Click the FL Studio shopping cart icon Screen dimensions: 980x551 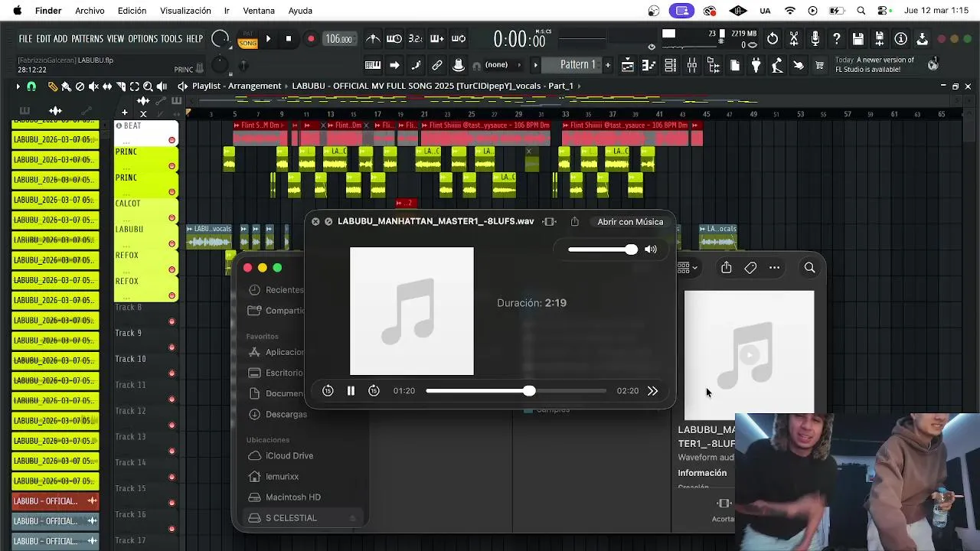[x=821, y=65]
